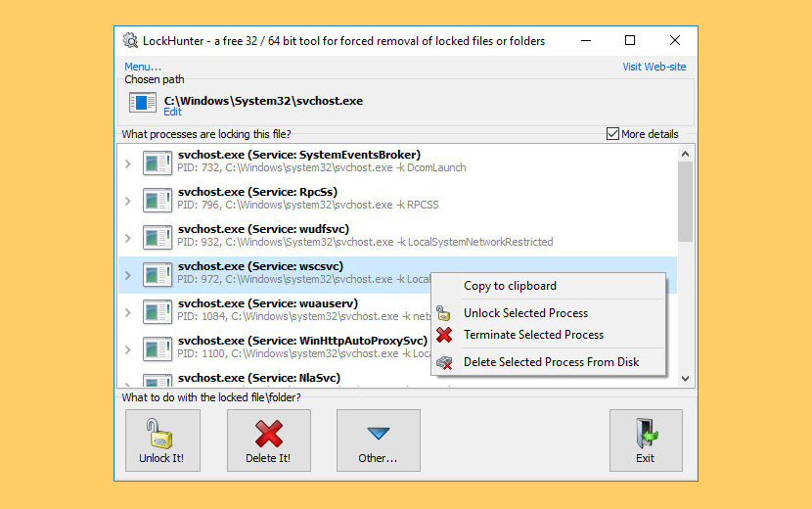Select the 'PID: 796' RPCSS details line
Viewport: 812px width, 509px height.
(307, 206)
